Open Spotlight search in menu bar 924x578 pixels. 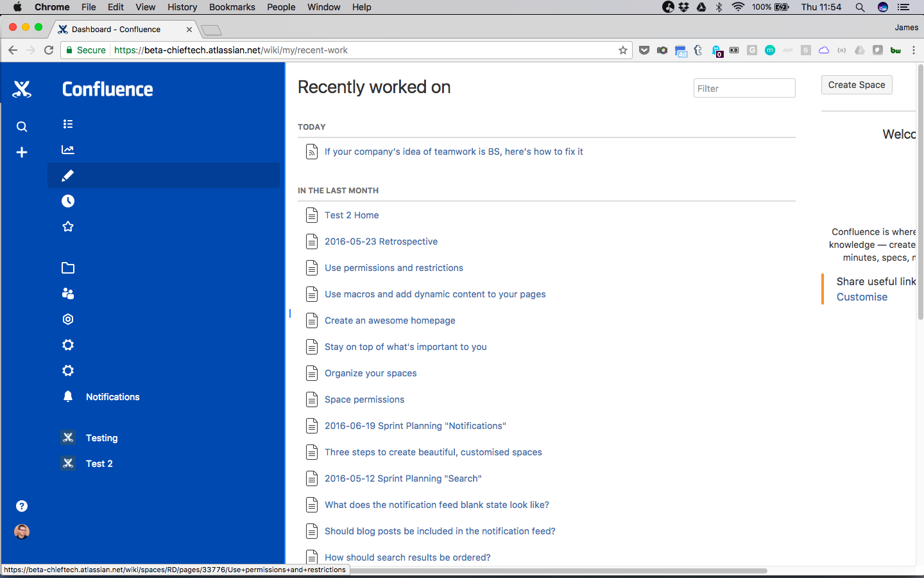point(860,7)
